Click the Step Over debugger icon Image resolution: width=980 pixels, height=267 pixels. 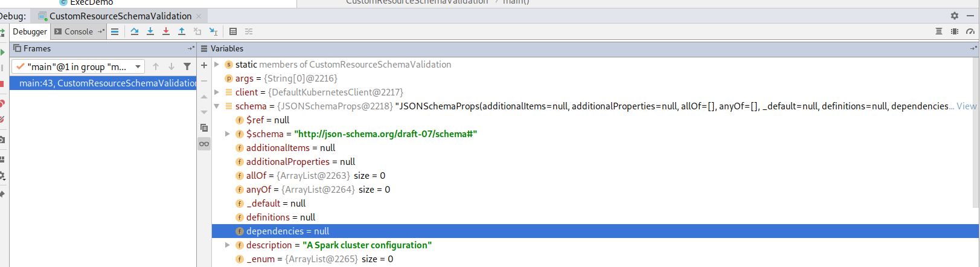click(x=135, y=31)
